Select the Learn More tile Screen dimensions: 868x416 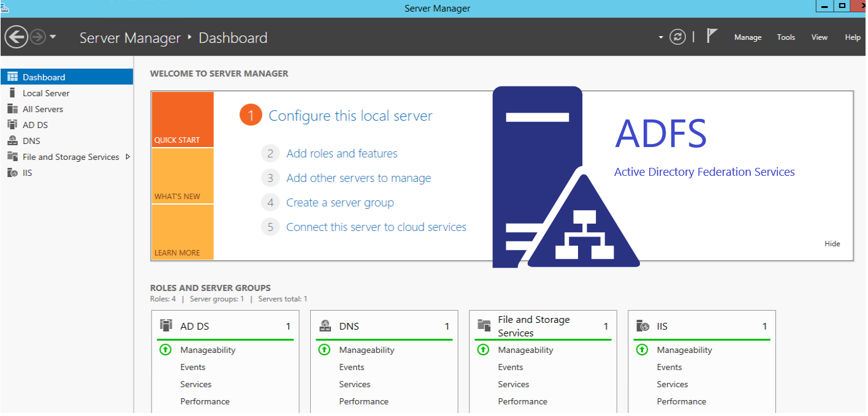click(183, 232)
